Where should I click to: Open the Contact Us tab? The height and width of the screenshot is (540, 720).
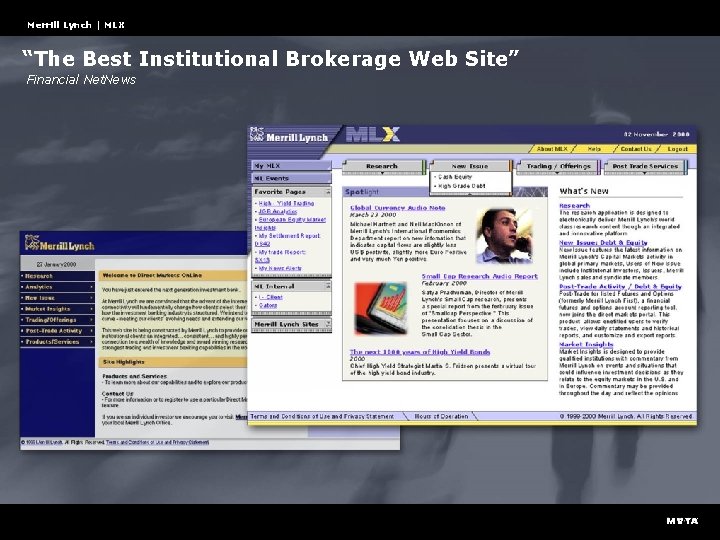pyautogui.click(x=636, y=149)
